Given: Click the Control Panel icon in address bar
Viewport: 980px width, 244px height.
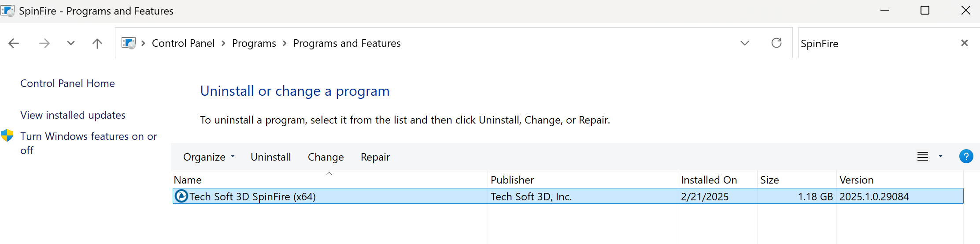Looking at the screenshot, I should click(129, 43).
